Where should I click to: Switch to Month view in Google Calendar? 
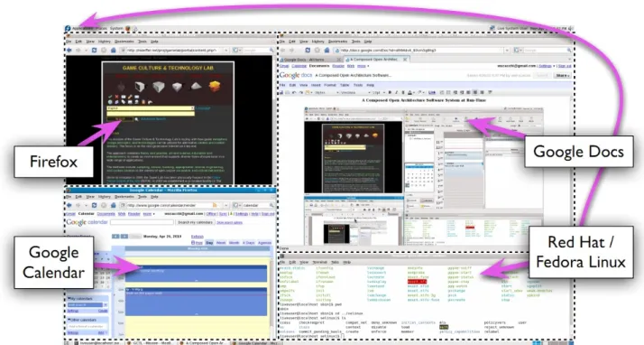[235, 243]
